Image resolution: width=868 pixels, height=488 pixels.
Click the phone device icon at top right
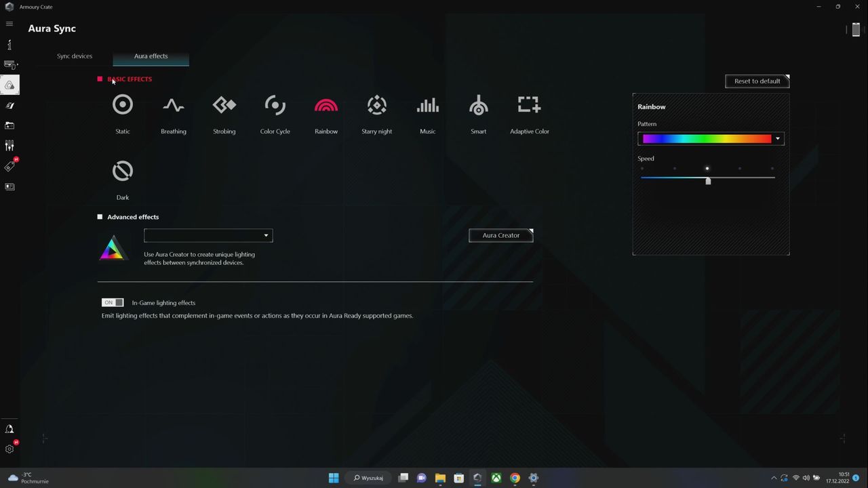click(856, 30)
